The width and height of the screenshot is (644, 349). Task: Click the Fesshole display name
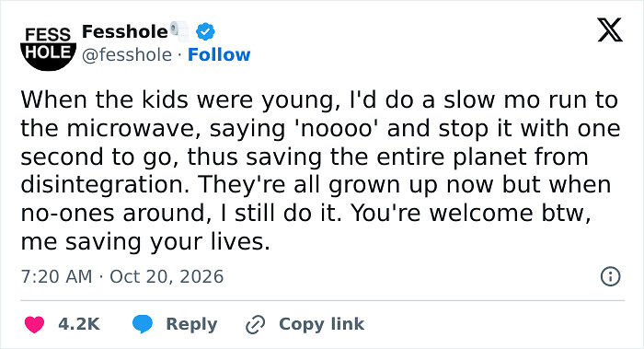(125, 31)
